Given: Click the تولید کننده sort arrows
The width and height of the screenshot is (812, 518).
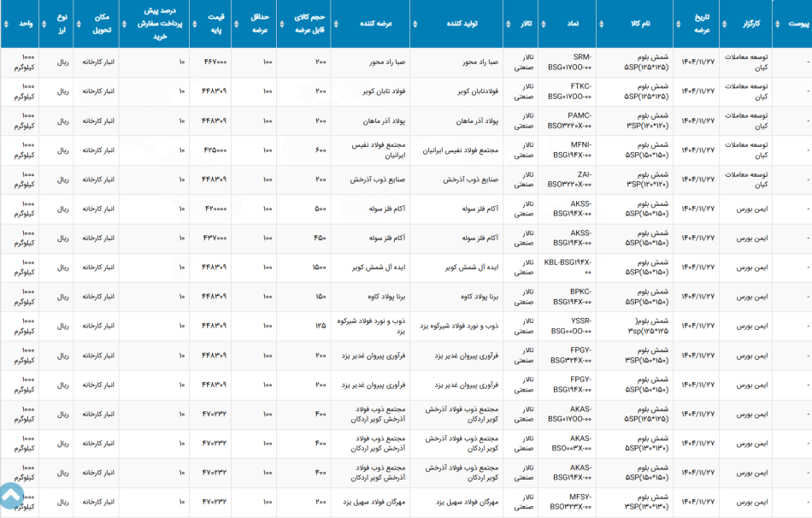Looking at the screenshot, I should (415, 24).
